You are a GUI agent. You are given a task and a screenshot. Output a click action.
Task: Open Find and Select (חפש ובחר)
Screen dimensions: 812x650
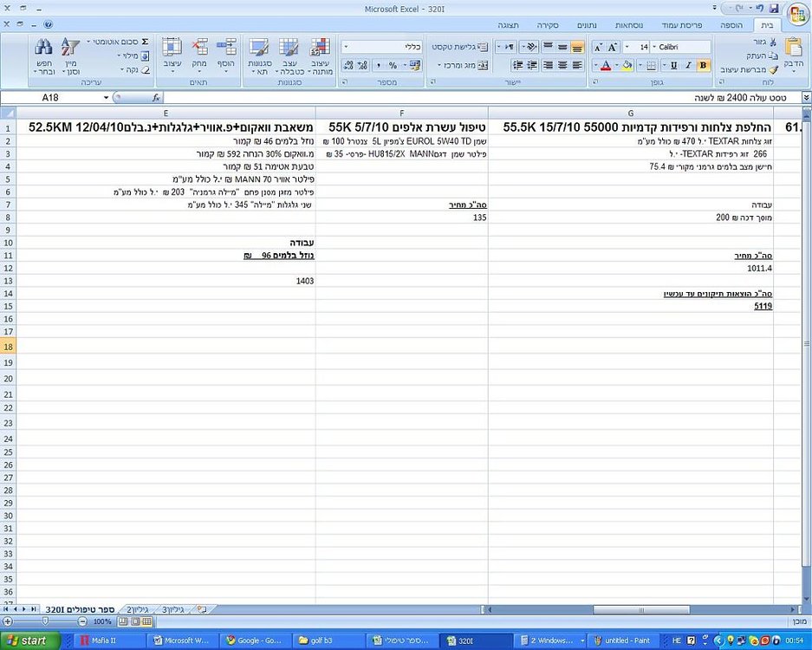click(44, 56)
